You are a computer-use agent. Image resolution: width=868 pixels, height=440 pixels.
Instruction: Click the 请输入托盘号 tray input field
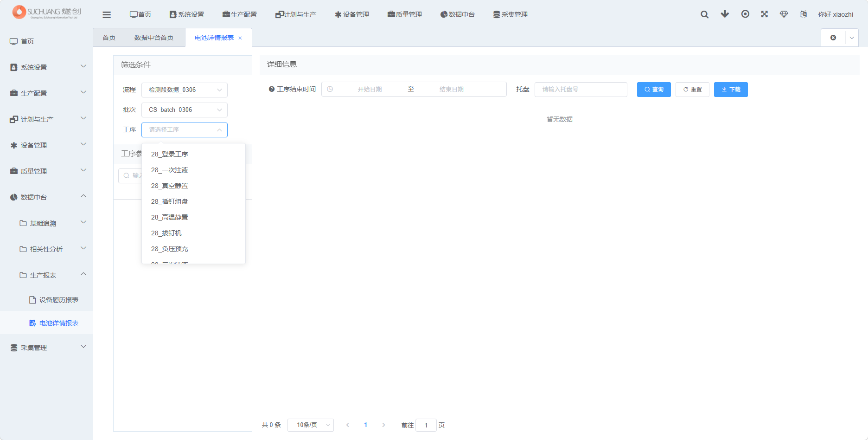(x=581, y=90)
